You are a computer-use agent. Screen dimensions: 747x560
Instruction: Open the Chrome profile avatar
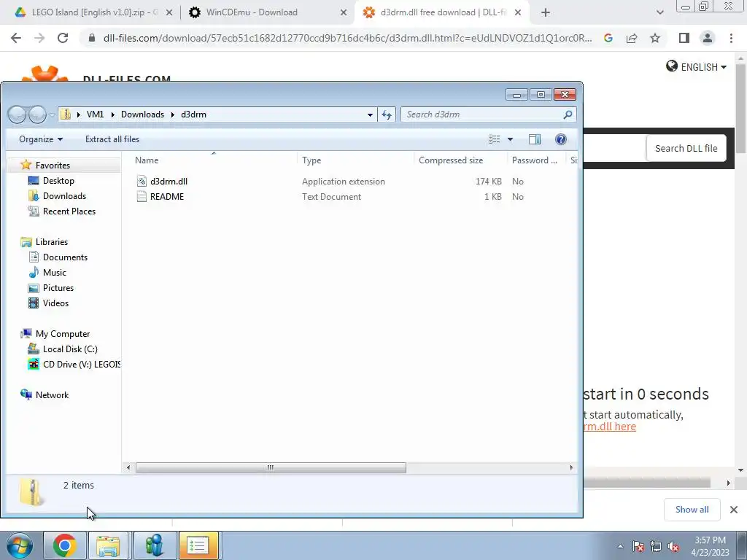(708, 38)
